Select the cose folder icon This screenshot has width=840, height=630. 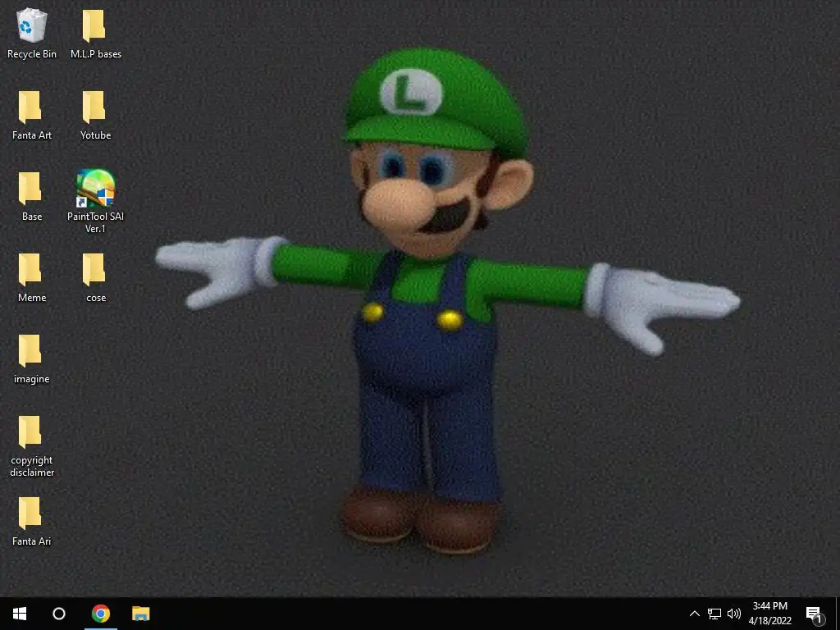[94, 270]
